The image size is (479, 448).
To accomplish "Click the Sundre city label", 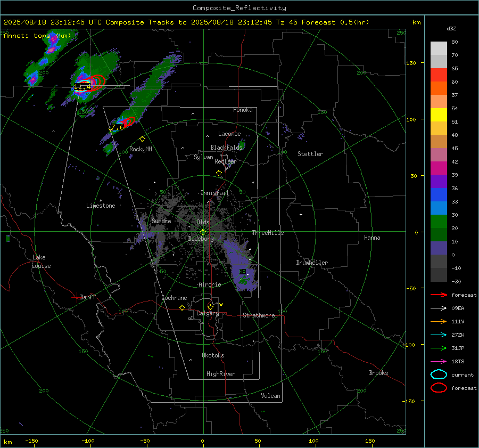I will [x=161, y=221].
